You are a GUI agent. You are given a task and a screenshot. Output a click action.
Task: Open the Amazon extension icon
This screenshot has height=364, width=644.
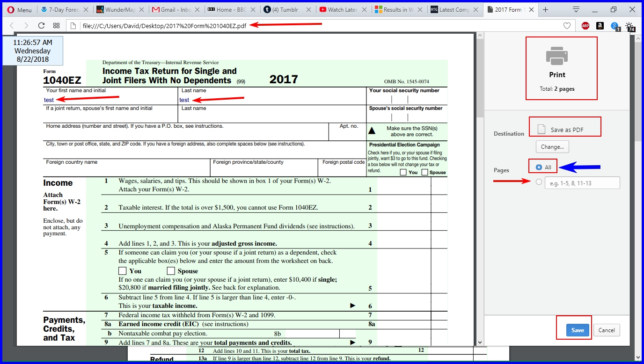coord(600,26)
